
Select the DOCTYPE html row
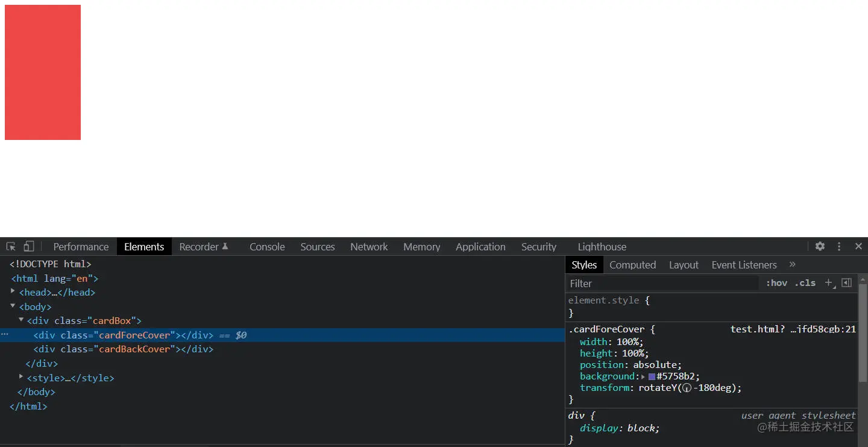point(283,264)
